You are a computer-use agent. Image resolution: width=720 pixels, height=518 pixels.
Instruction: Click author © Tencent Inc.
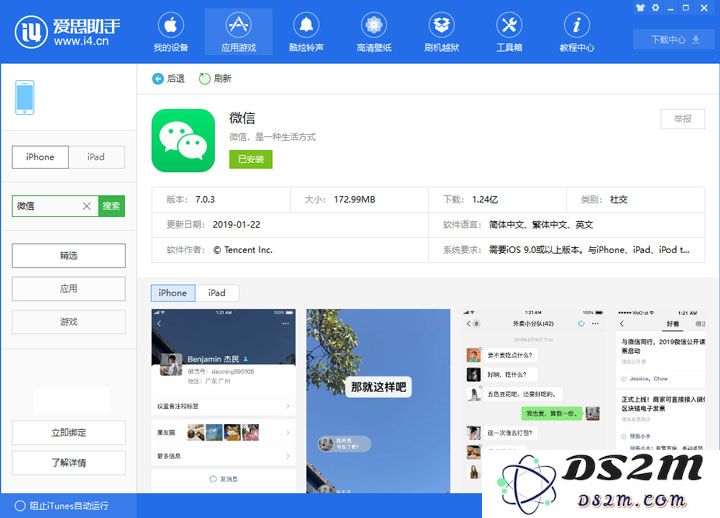pos(243,250)
